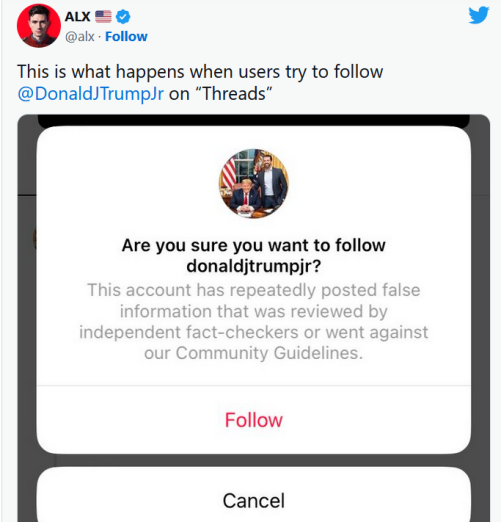Screen dimensions: 501x522
Task: Click the black bar above the dialog
Action: (254, 121)
